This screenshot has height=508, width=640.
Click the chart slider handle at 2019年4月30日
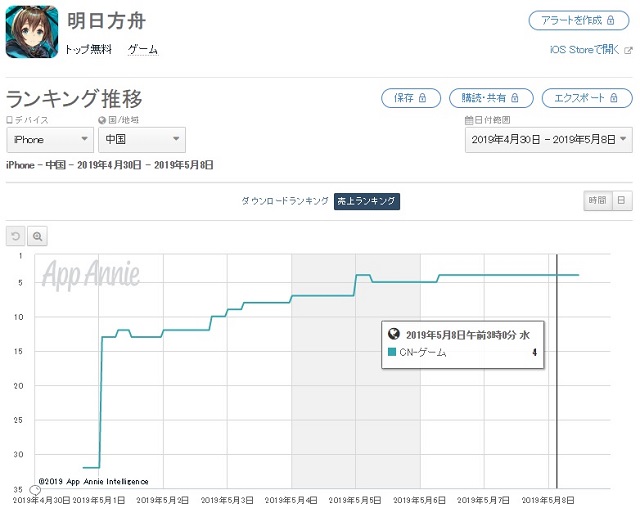click(35, 490)
